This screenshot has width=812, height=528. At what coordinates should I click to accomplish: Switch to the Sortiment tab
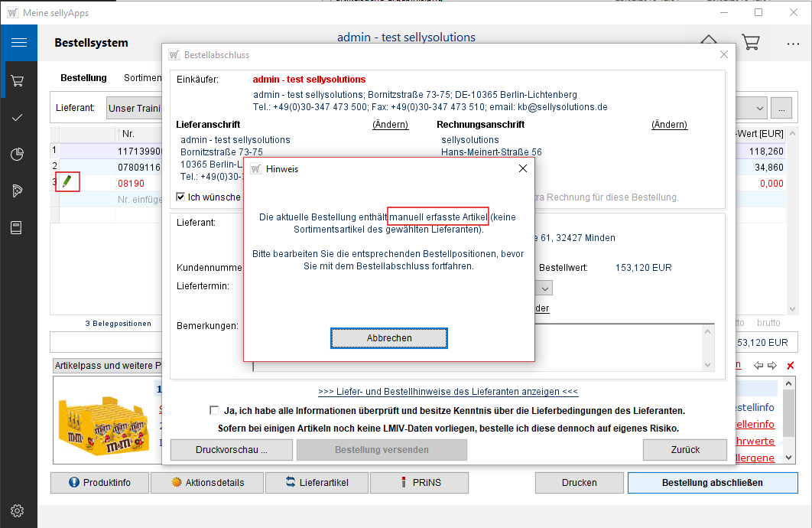click(143, 78)
